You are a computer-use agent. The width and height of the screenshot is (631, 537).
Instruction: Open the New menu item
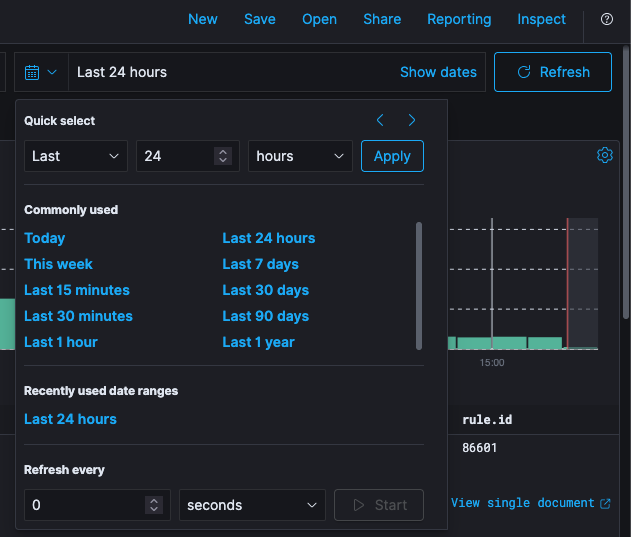click(203, 19)
